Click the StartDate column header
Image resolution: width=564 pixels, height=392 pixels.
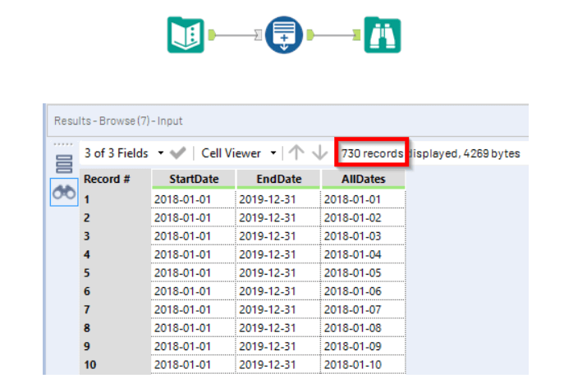pyautogui.click(x=194, y=179)
